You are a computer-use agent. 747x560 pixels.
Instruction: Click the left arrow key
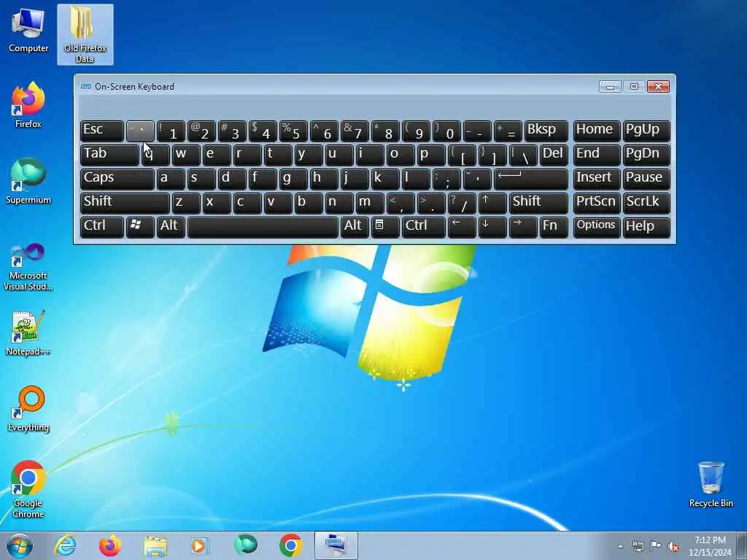(x=462, y=227)
